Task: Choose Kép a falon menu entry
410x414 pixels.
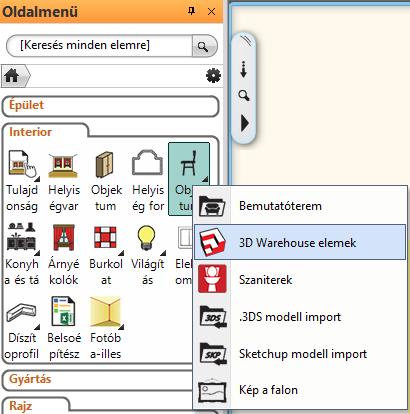Action: [x=300, y=390]
